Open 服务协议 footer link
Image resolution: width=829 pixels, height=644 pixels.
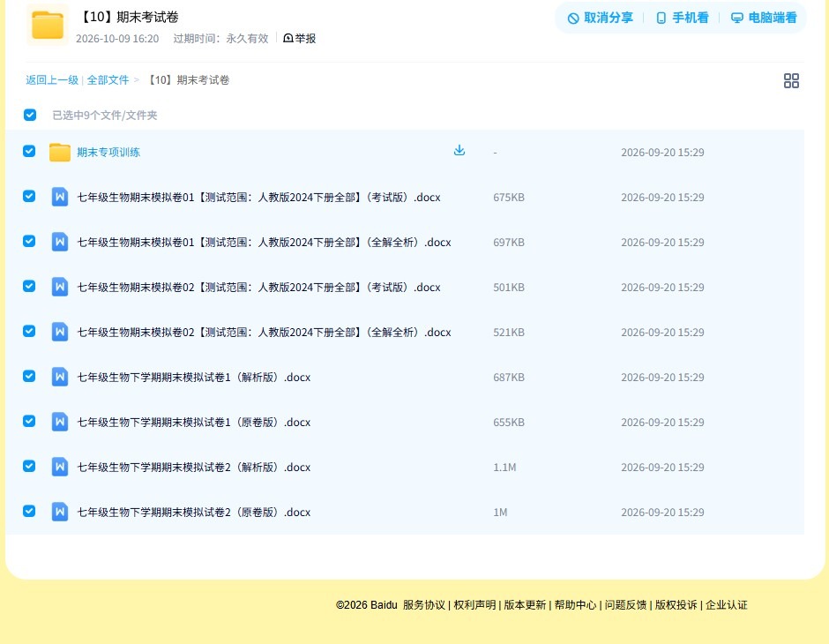pyautogui.click(x=424, y=605)
